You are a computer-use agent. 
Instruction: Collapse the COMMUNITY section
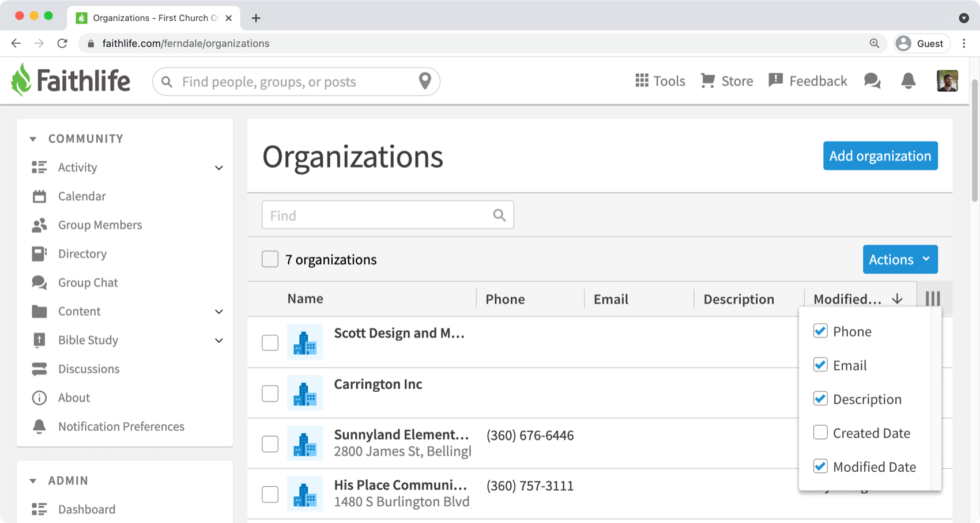tap(33, 139)
